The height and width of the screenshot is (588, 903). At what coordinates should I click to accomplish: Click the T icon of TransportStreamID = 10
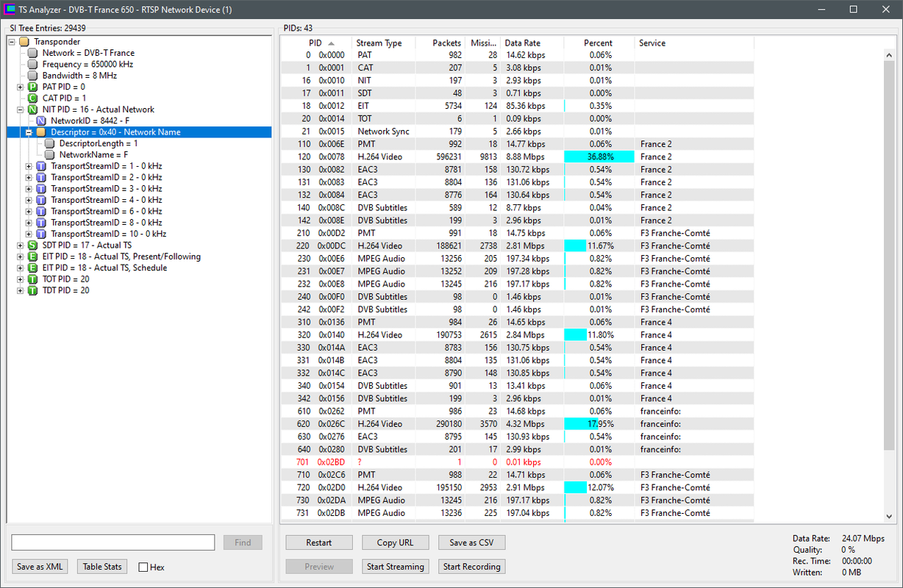click(40, 234)
